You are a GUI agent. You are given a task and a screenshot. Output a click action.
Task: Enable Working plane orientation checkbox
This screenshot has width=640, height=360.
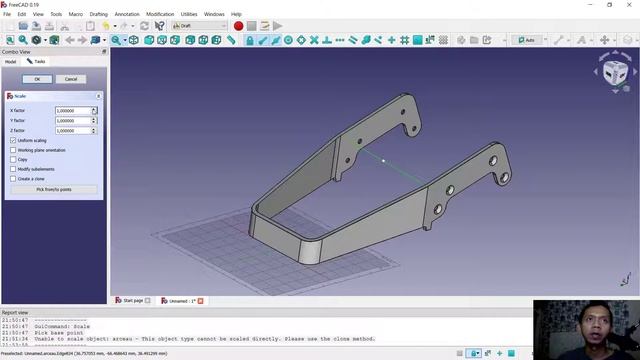click(13, 150)
